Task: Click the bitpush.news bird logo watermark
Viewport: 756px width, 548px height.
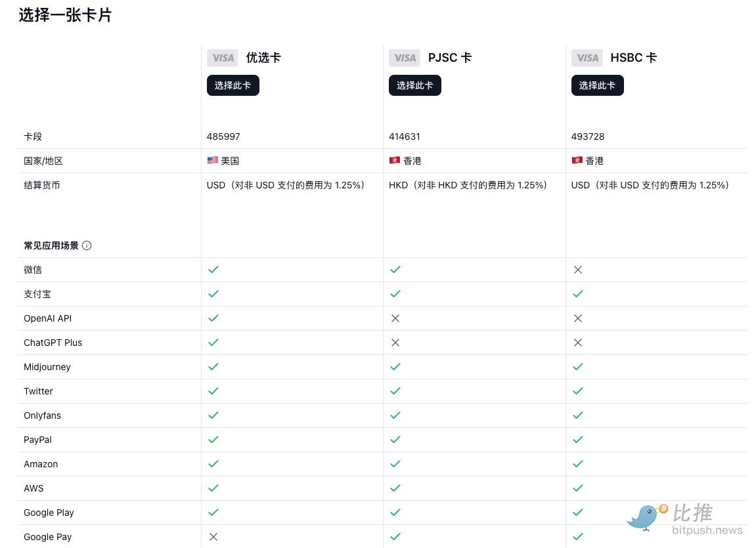Action: pos(646,516)
